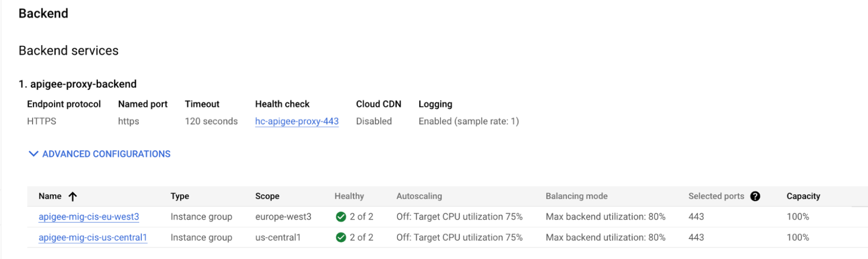Click the Capacity column header
Viewport: 868px width, 259px height.
[x=803, y=196]
